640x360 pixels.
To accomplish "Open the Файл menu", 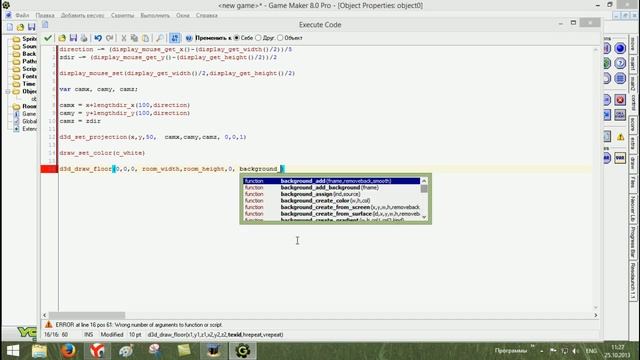I will pos(22,16).
